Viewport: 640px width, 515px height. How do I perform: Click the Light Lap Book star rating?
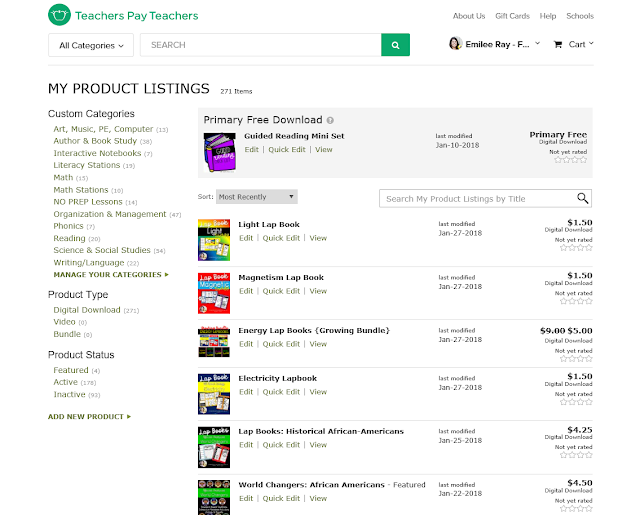pos(576,248)
